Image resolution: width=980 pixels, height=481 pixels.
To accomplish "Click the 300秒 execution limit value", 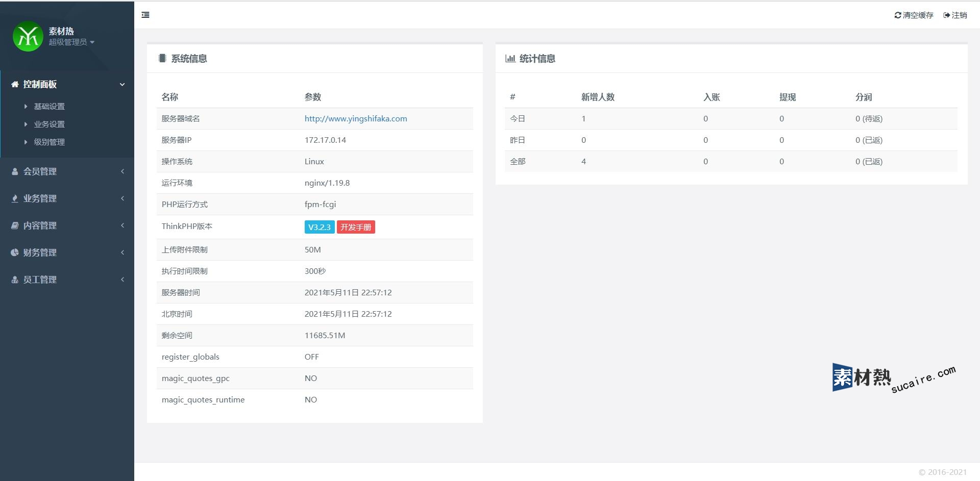I will (315, 271).
